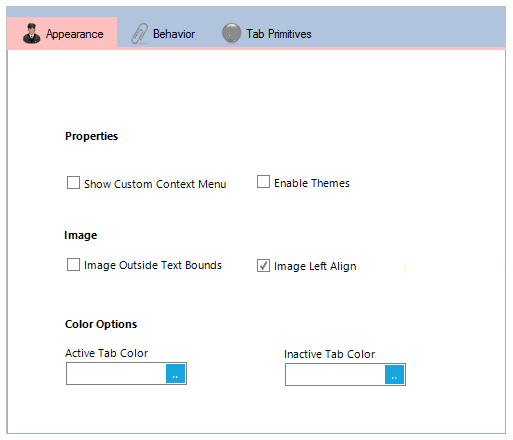Click the gray sphere icon on Tab Primitives

coord(231,33)
